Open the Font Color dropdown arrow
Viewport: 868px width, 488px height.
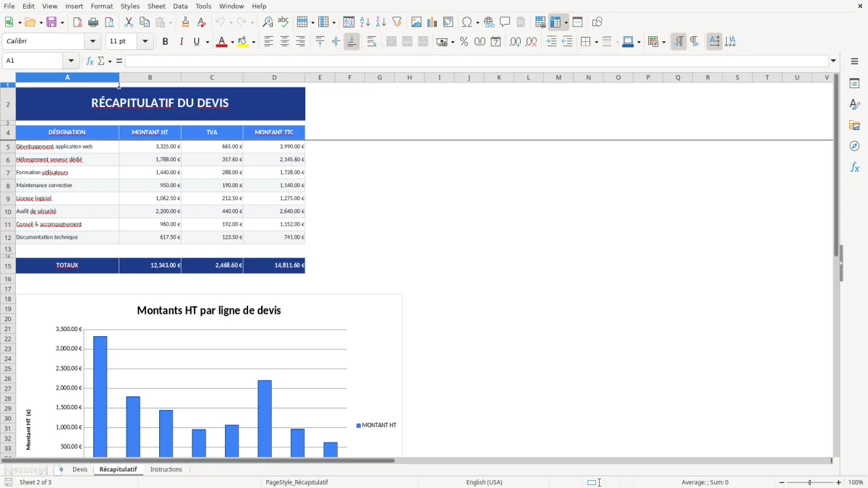[x=232, y=42]
